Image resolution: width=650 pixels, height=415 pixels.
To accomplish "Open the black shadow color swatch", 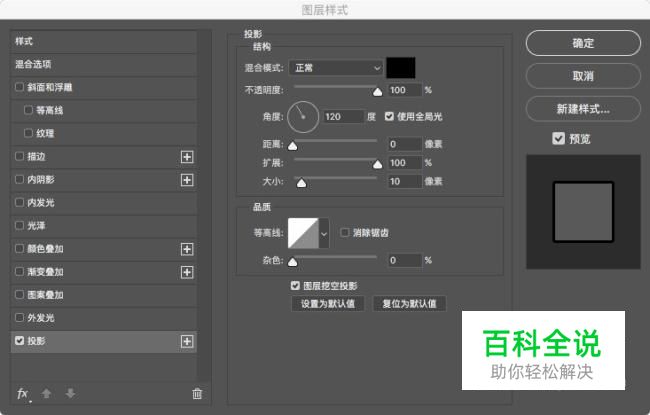I will (x=401, y=68).
